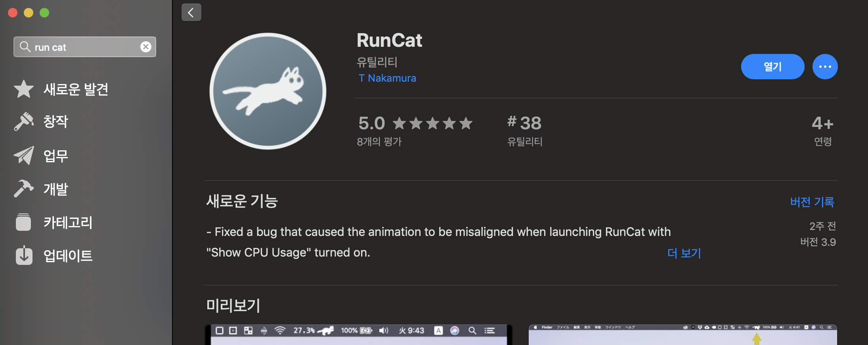Click the star icon beside 새로운 발견

click(24, 89)
